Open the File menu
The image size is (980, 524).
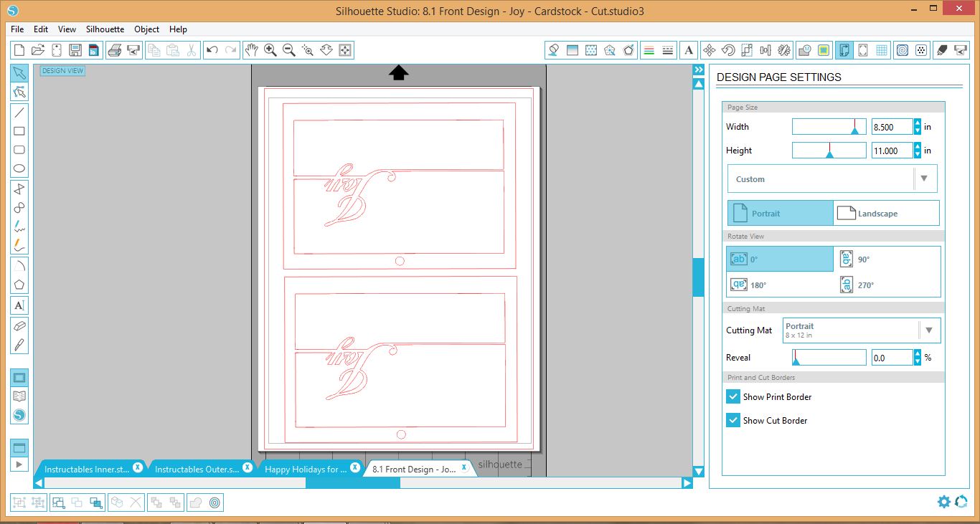point(17,29)
